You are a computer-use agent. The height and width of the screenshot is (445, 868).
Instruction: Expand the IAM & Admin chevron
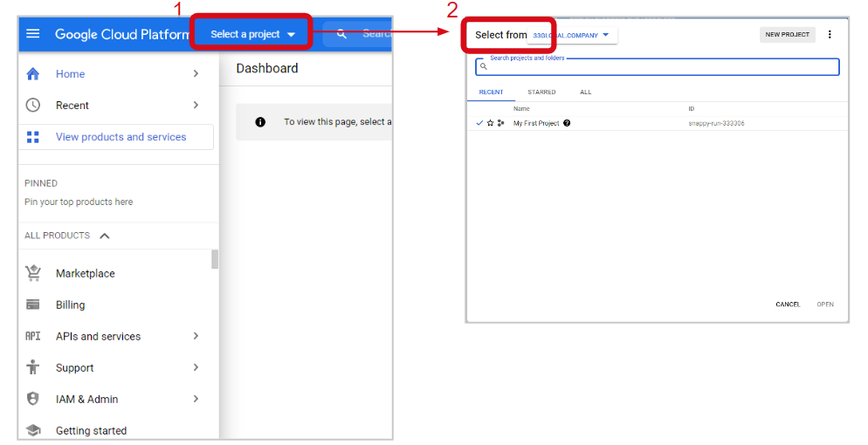click(196, 399)
